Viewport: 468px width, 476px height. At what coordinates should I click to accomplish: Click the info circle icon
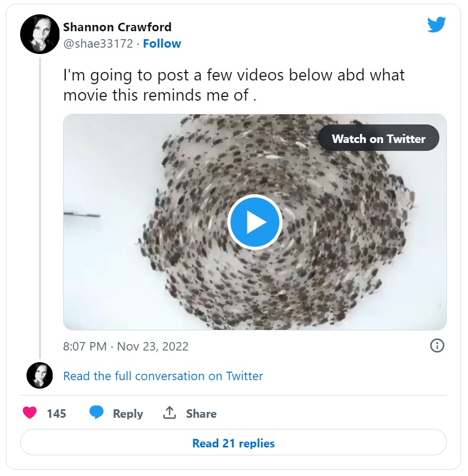[x=437, y=346]
